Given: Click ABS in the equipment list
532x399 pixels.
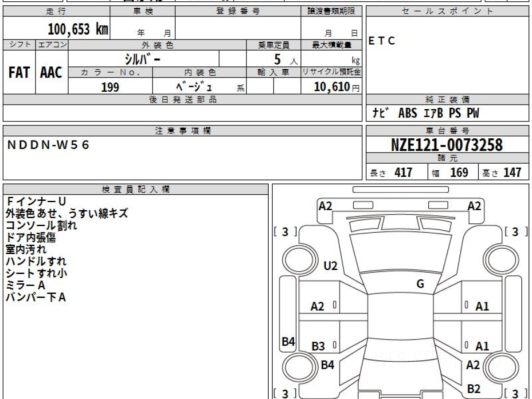Looking at the screenshot, I should tap(408, 113).
